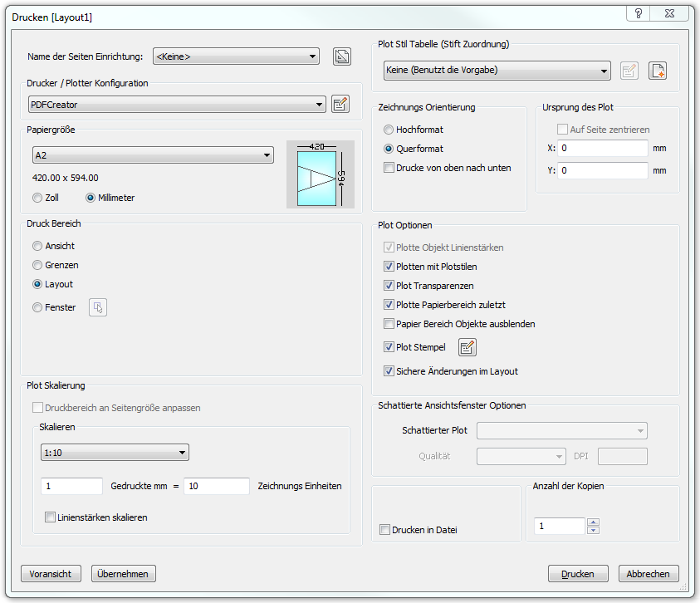This screenshot has width=700, height=603.
Task: Toggle the Linienstärken skalieren checkbox
Action: point(50,517)
